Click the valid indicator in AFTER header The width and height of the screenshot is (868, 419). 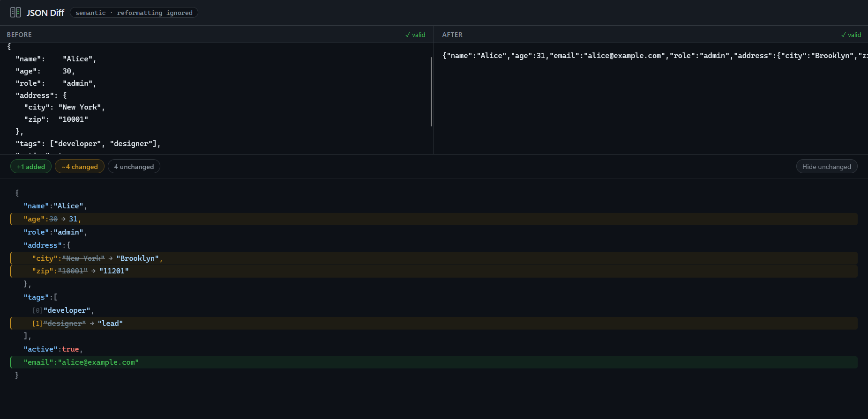tap(851, 35)
